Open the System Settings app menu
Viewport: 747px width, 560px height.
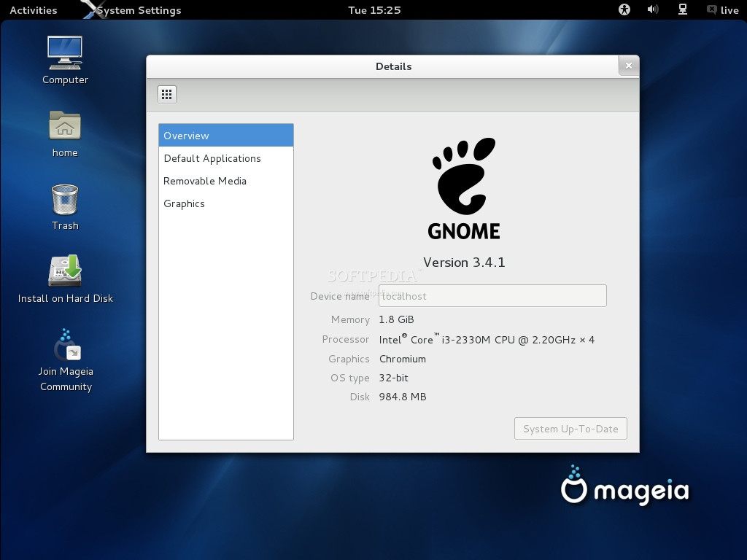pos(133,10)
